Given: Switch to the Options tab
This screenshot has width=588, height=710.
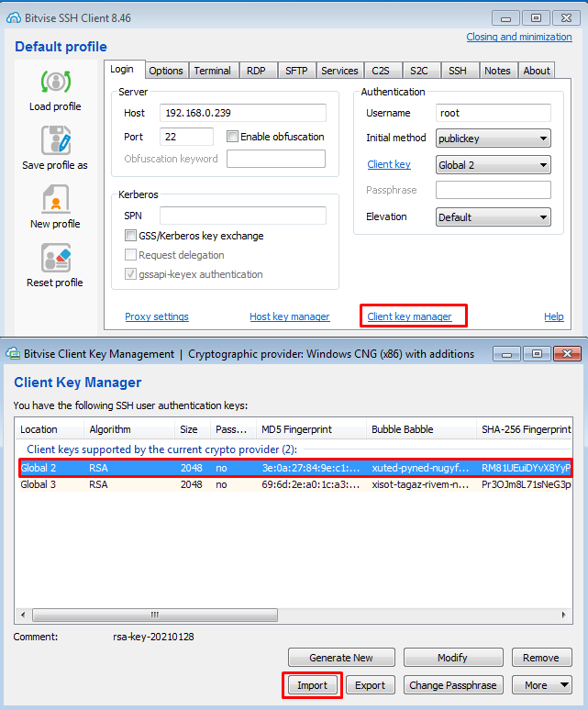Looking at the screenshot, I should [166, 71].
